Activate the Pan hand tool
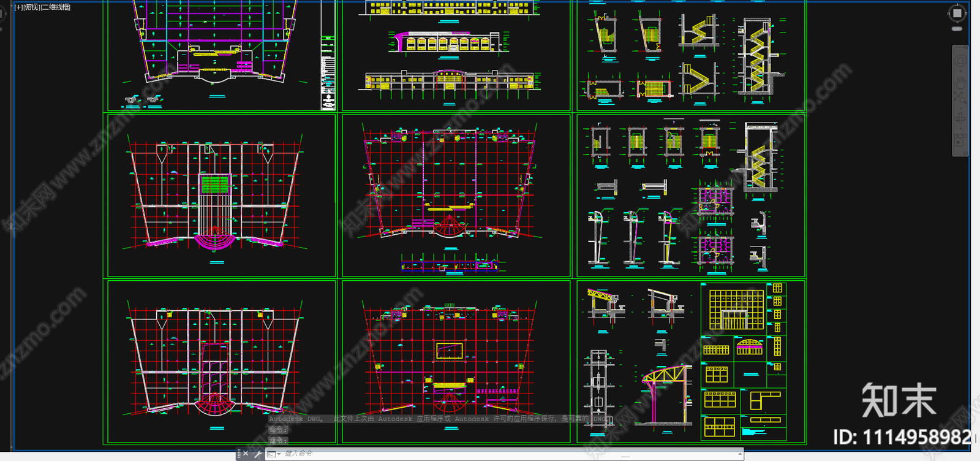 pos(960,83)
